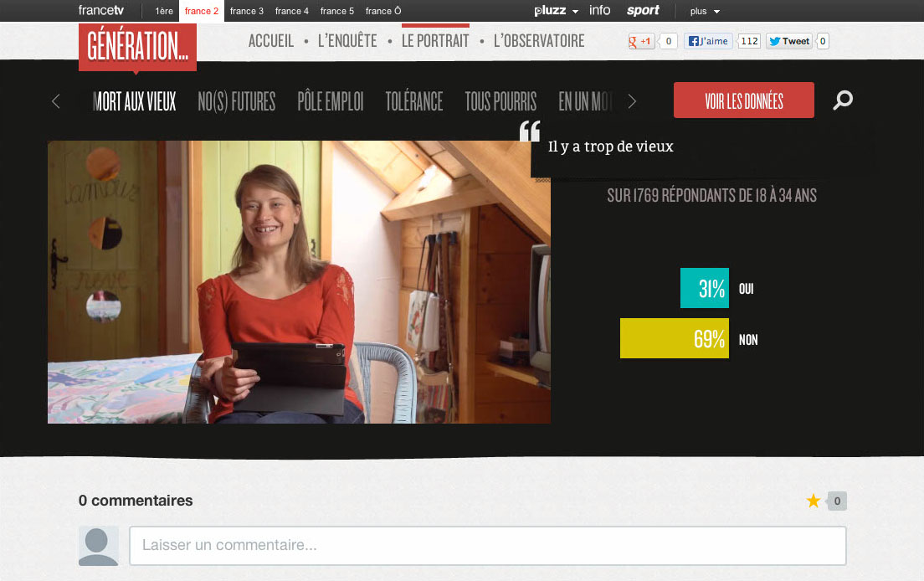Select the Tous Pourris theme
The image size is (924, 581).
pos(501,101)
